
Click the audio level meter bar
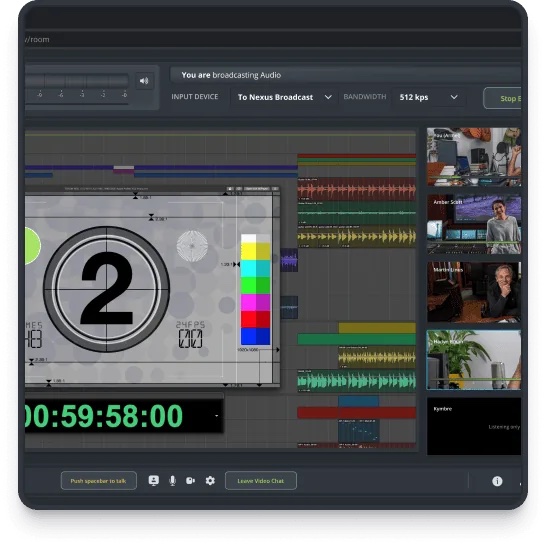coord(77,81)
